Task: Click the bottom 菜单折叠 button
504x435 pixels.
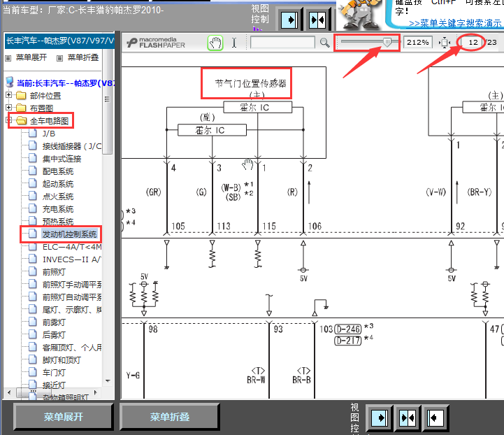Action: 170,417
